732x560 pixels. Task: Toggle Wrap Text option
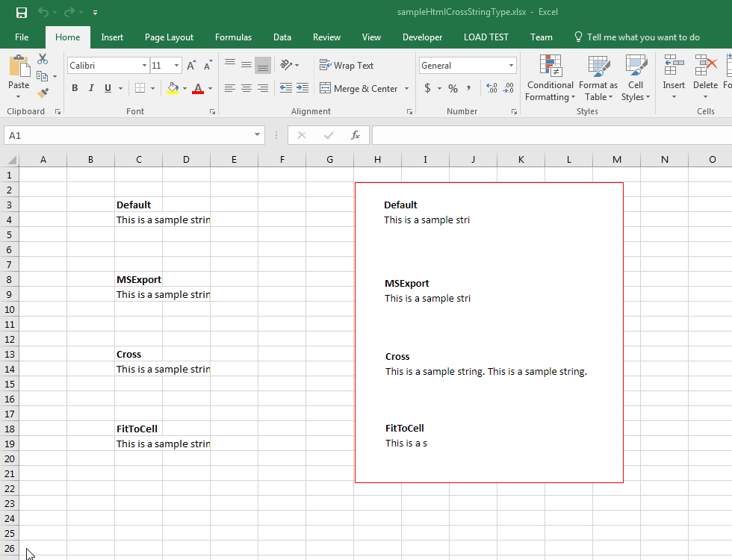(x=347, y=66)
